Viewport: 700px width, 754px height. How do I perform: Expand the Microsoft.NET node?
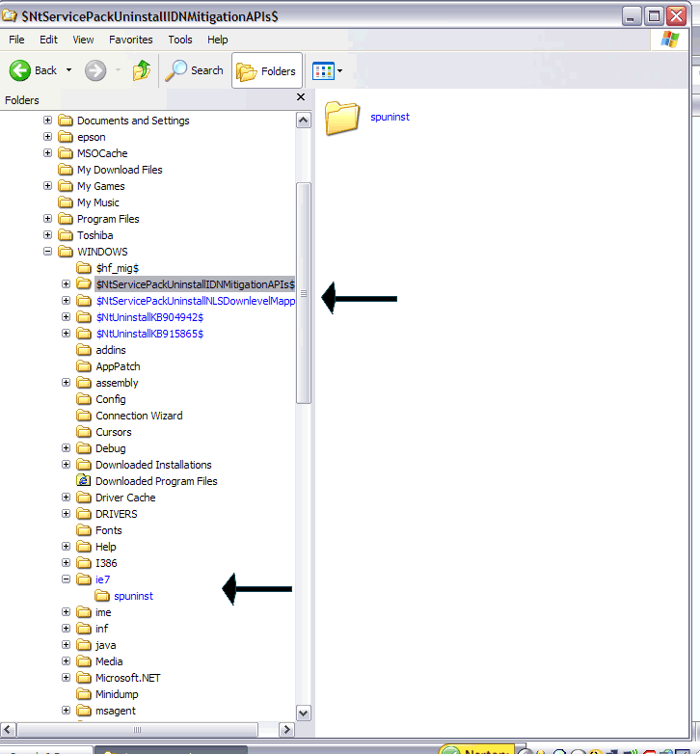(x=67, y=678)
